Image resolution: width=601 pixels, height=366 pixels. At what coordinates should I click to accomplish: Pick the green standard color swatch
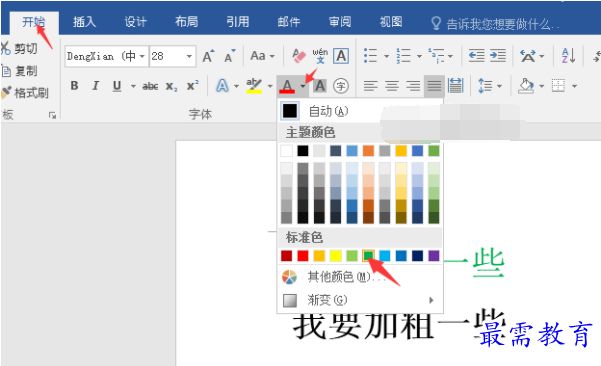click(x=368, y=255)
